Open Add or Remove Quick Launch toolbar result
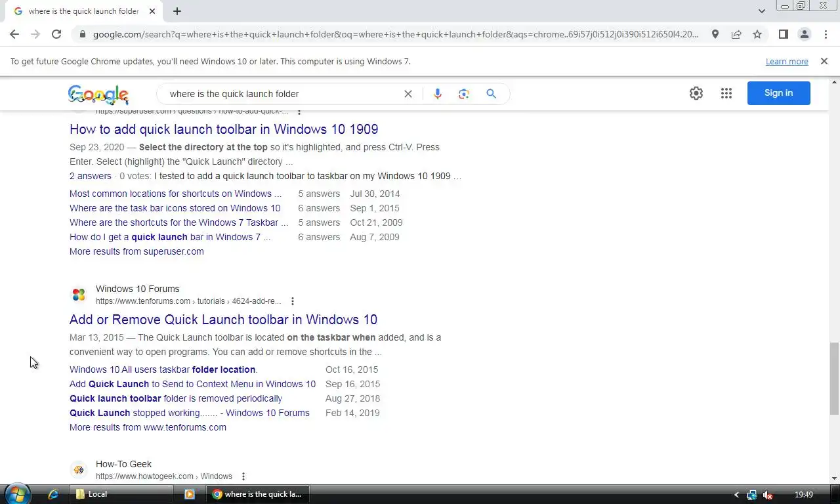This screenshot has width=840, height=504. (223, 320)
